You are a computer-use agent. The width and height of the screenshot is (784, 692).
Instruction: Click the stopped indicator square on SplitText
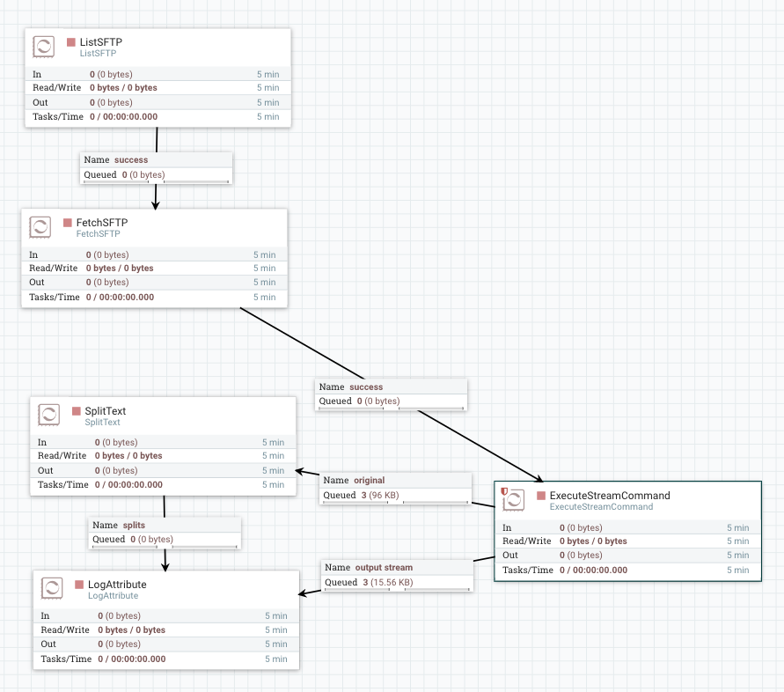(75, 410)
